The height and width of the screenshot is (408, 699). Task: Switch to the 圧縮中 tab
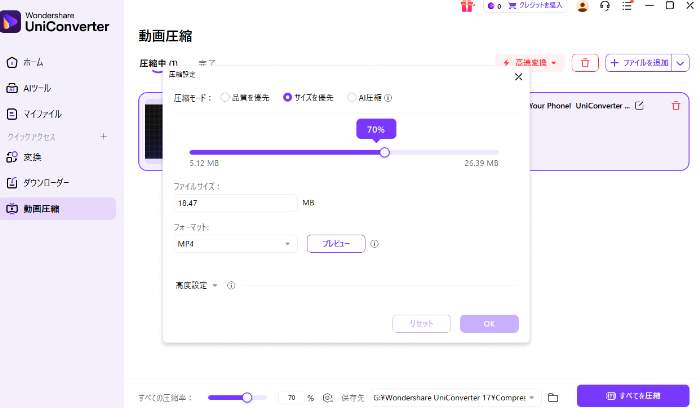(158, 63)
